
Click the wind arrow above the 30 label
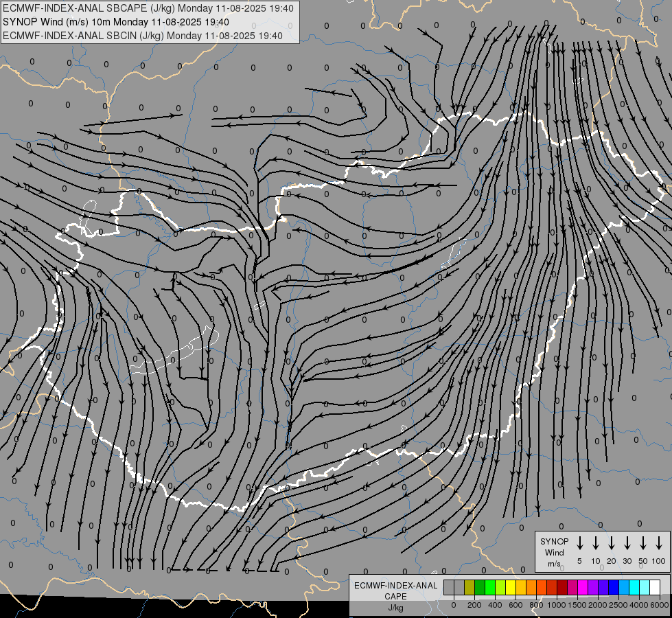pos(627,543)
